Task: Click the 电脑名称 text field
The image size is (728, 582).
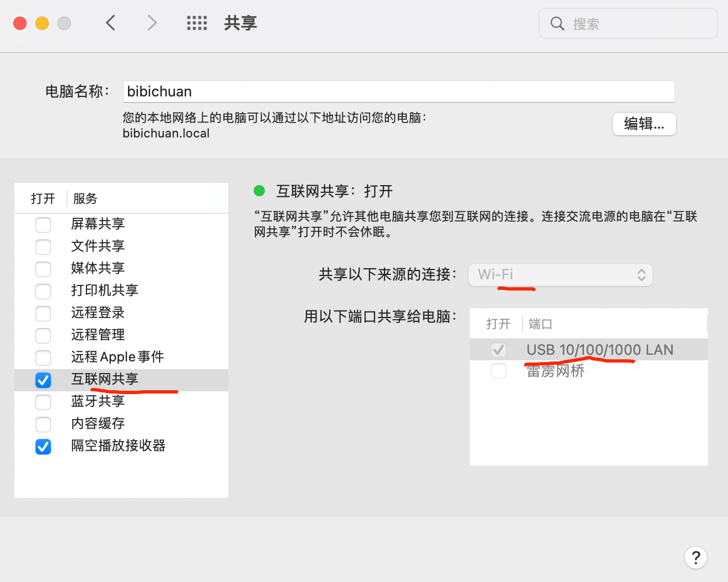Action: [x=398, y=91]
